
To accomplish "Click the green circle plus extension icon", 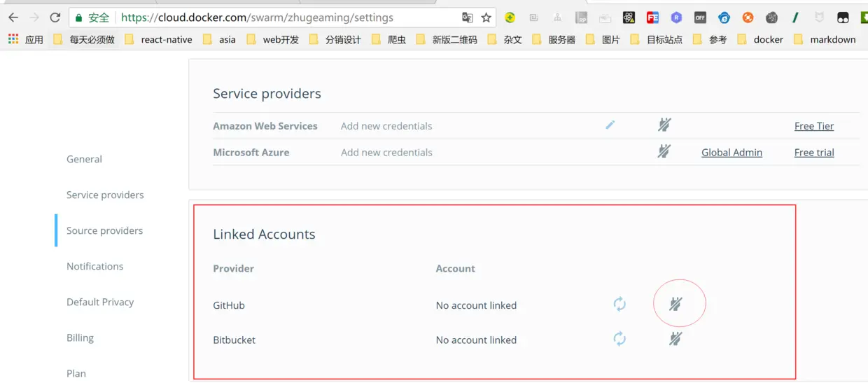I will (510, 18).
